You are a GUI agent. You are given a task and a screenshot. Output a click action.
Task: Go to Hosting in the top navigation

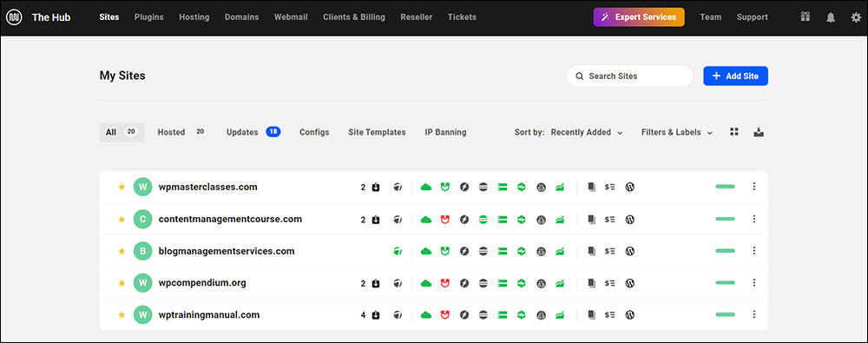pyautogui.click(x=194, y=17)
